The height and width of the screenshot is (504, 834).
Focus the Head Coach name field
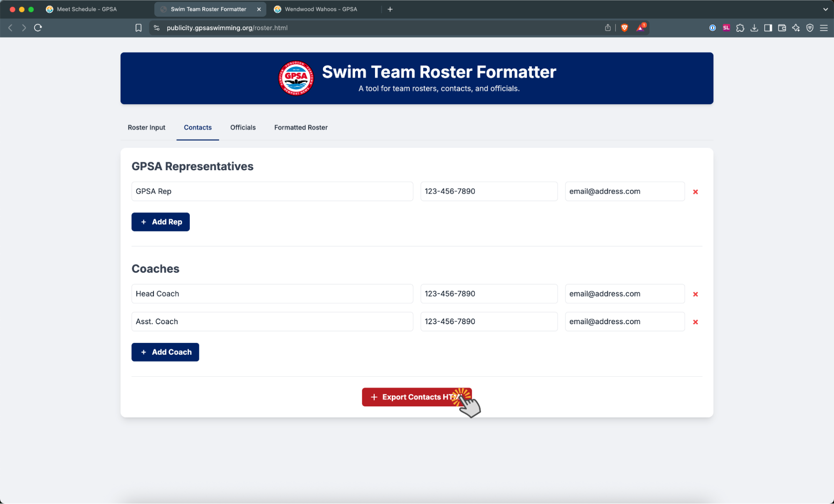coord(272,294)
